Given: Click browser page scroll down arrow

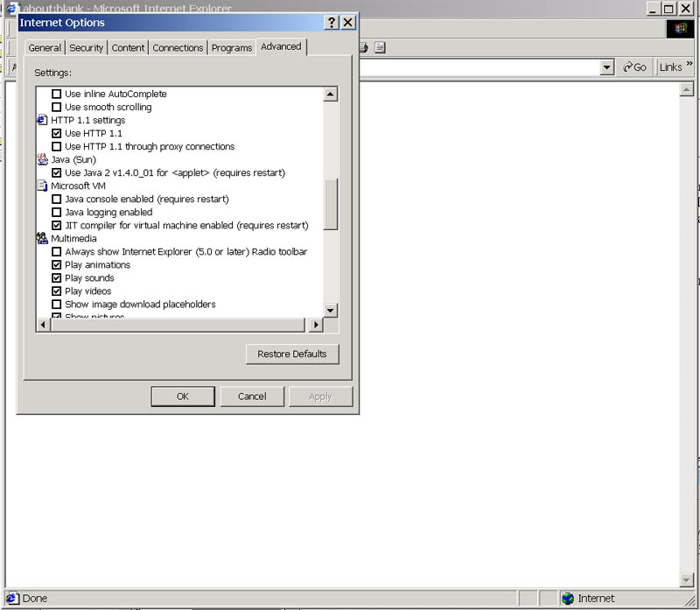Looking at the screenshot, I should (686, 579).
